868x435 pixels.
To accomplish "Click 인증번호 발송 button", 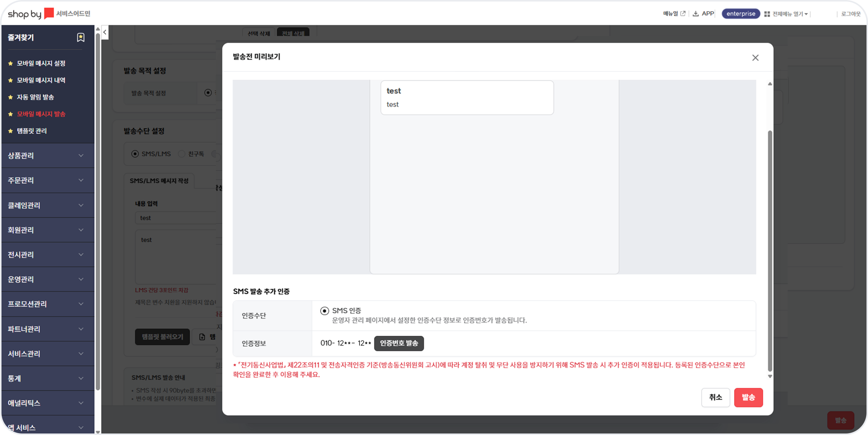I will point(399,343).
